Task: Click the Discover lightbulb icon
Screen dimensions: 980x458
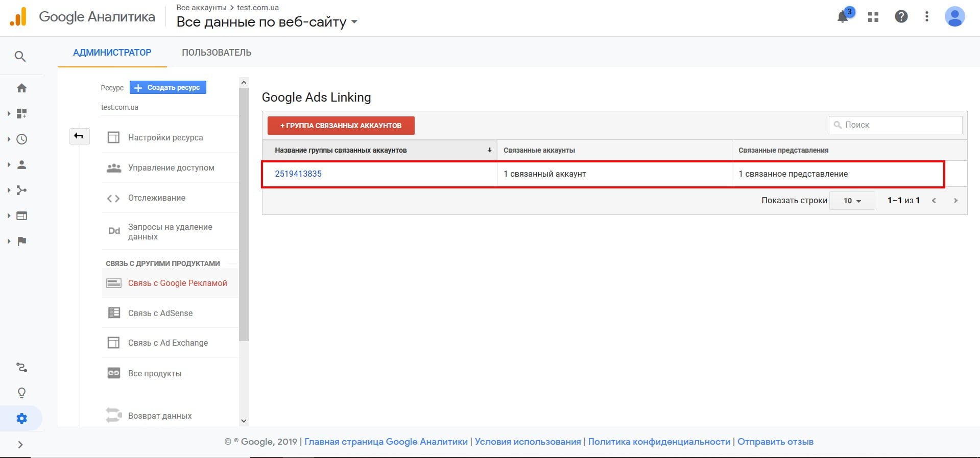Action: pyautogui.click(x=21, y=393)
